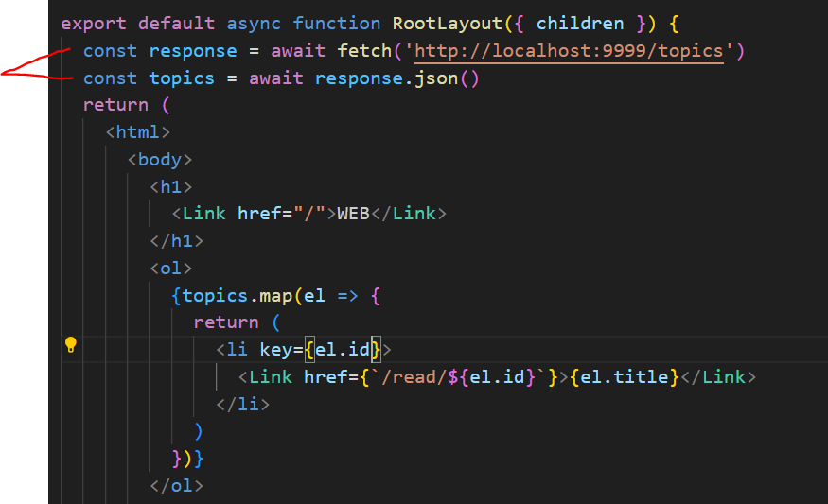
Task: Click the closing '</li>' tag
Action: pos(243,405)
